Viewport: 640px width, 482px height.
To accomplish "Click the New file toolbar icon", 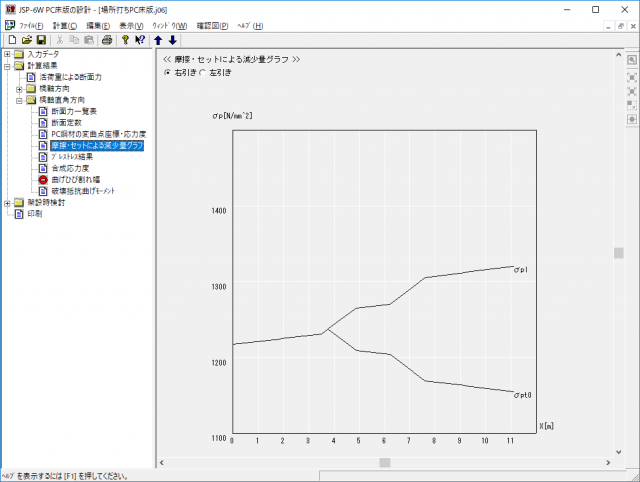I will point(11,40).
